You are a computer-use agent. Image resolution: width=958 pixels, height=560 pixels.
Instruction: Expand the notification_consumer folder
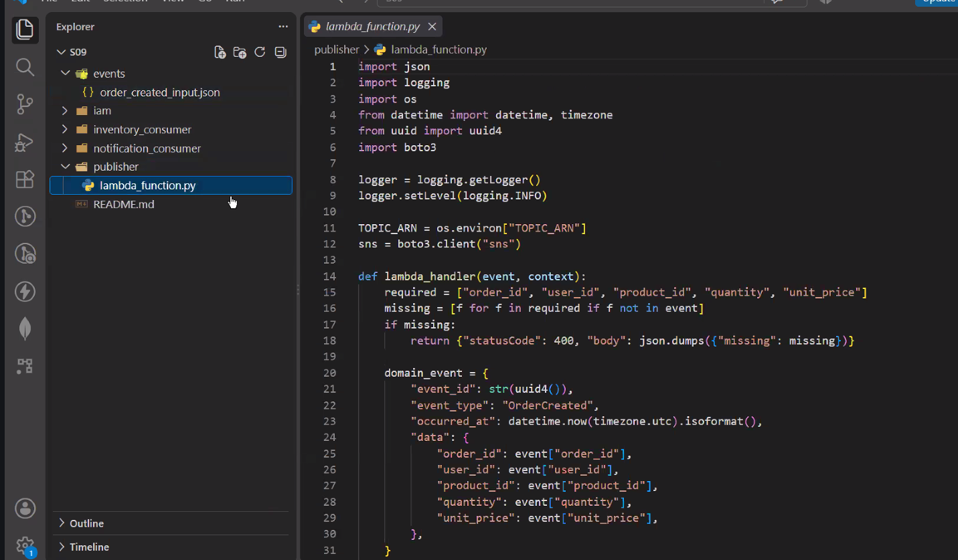(x=65, y=148)
